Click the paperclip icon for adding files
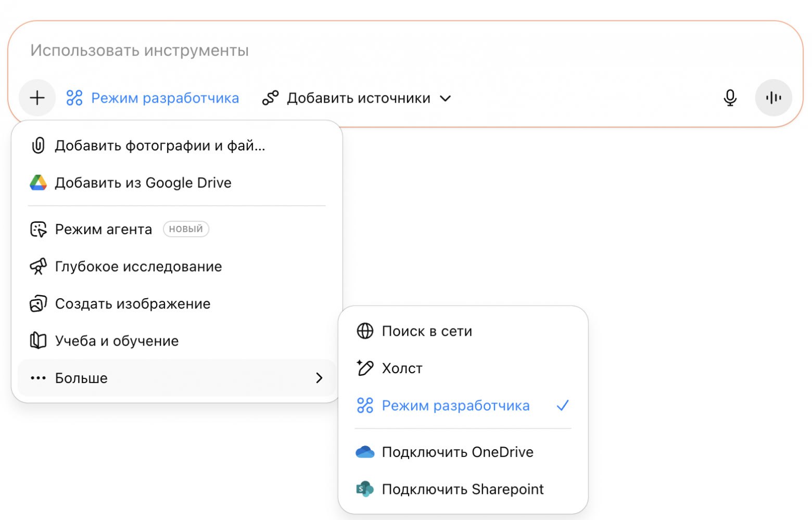 [x=38, y=145]
